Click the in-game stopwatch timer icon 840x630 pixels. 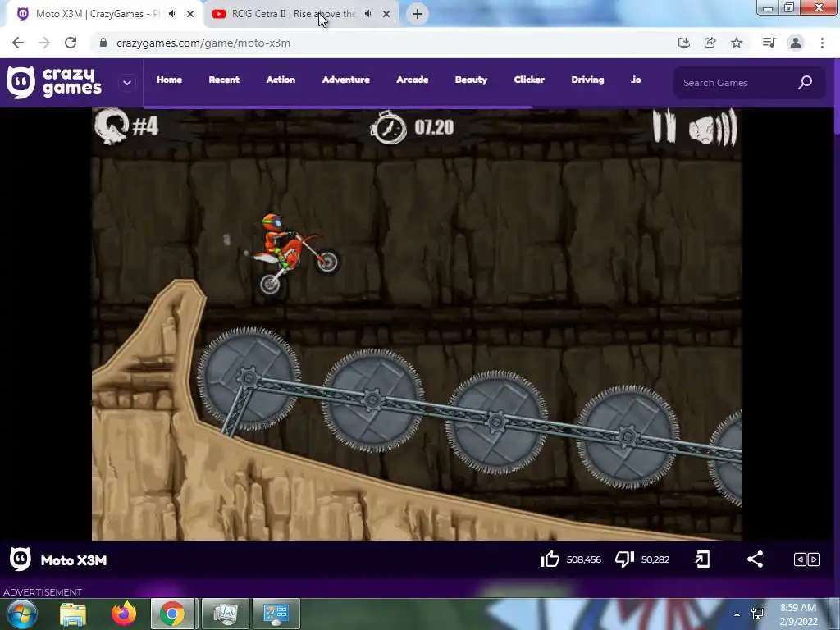(388, 127)
